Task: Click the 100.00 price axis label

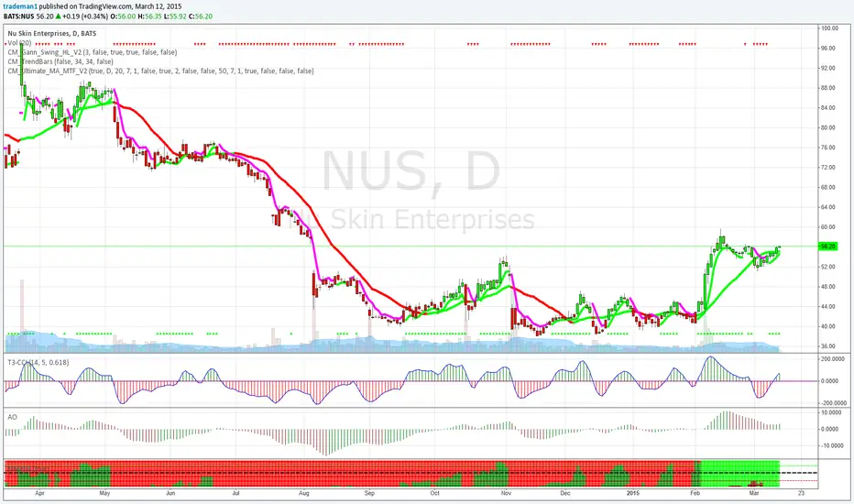Action: 829,28
